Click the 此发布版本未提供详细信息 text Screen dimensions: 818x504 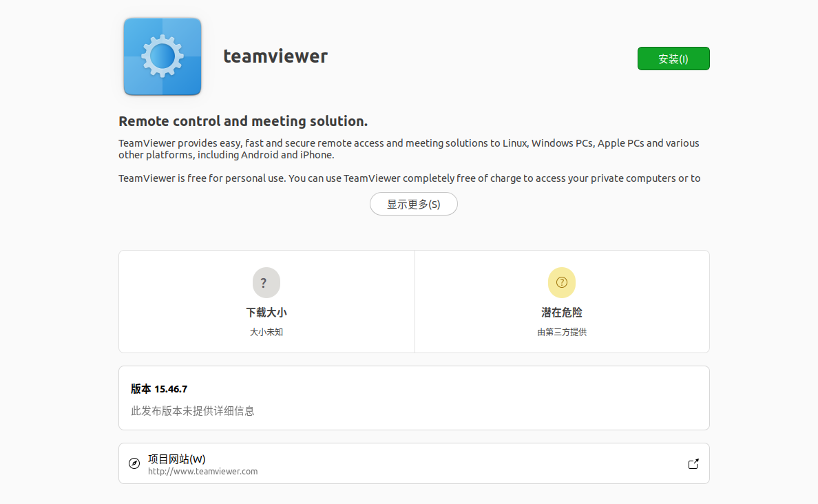pyautogui.click(x=193, y=411)
